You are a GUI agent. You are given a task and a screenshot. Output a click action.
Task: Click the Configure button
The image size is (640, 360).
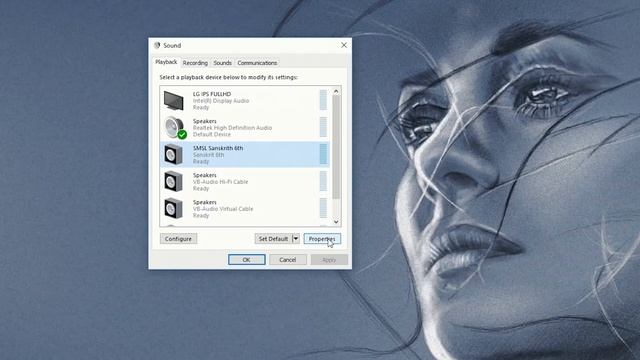(178, 239)
